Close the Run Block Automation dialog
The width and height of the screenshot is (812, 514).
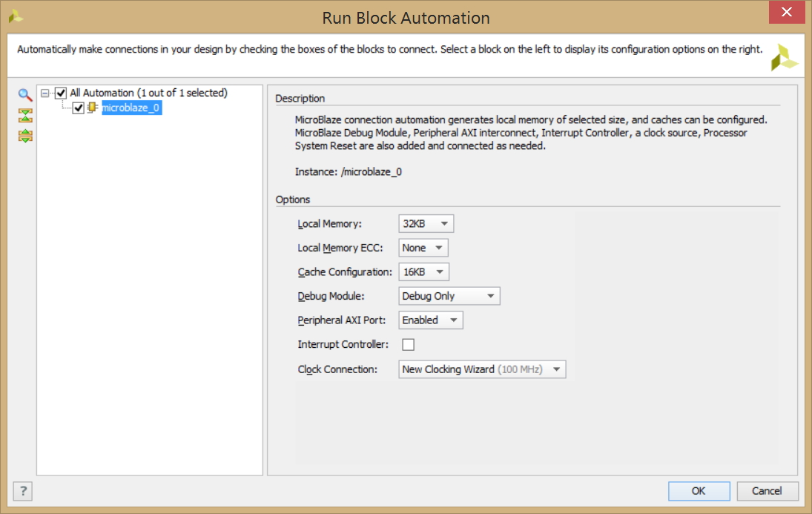tap(786, 12)
